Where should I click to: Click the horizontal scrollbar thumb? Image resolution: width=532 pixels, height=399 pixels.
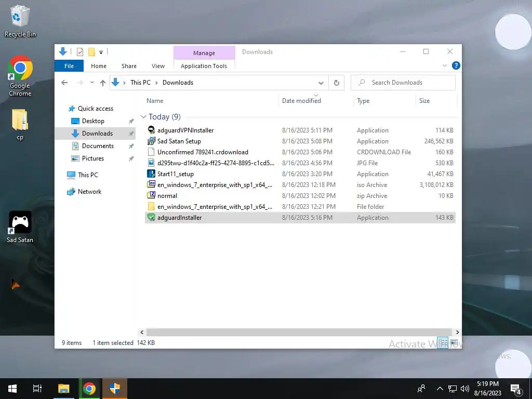299,332
